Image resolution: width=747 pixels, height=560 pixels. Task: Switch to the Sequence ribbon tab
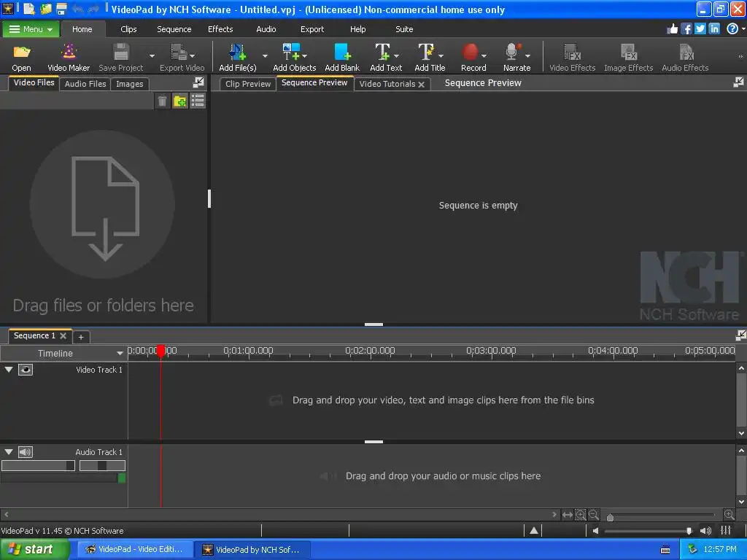point(174,29)
